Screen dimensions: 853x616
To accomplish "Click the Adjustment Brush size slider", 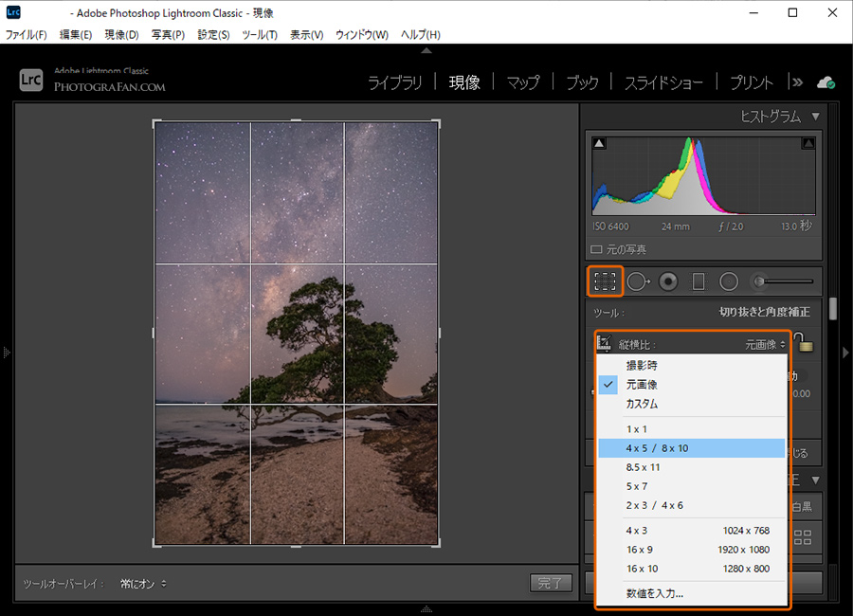I will (787, 281).
